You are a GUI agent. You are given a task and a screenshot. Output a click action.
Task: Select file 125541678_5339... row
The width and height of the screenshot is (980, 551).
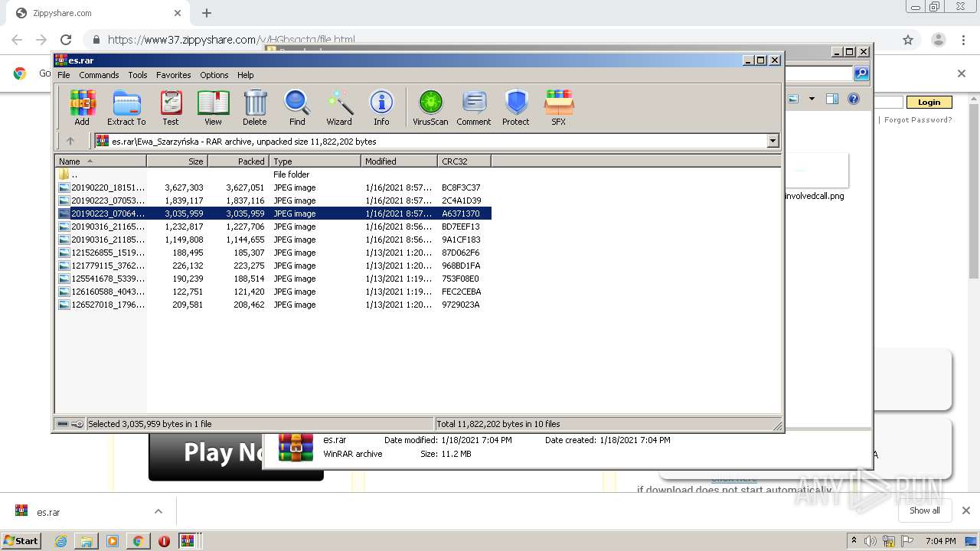click(273, 279)
